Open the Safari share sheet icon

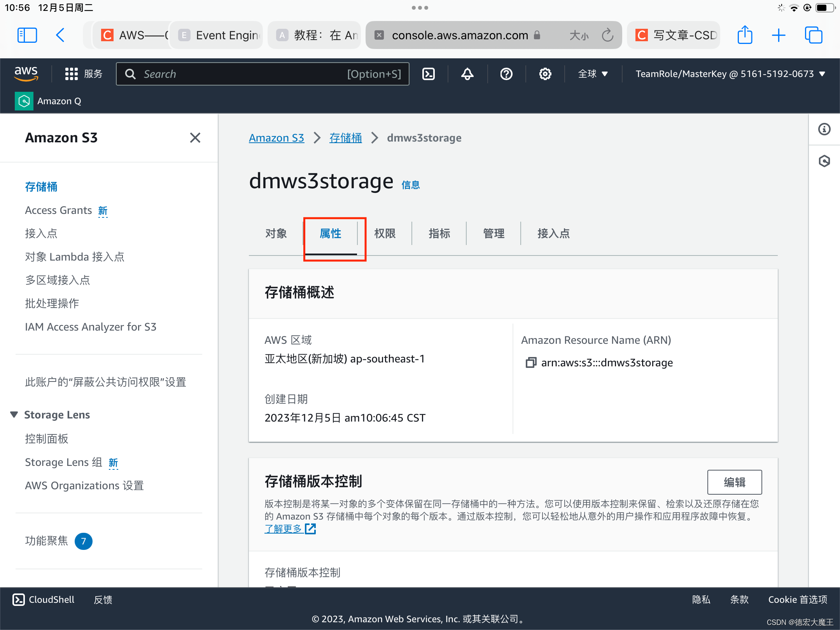tap(745, 35)
